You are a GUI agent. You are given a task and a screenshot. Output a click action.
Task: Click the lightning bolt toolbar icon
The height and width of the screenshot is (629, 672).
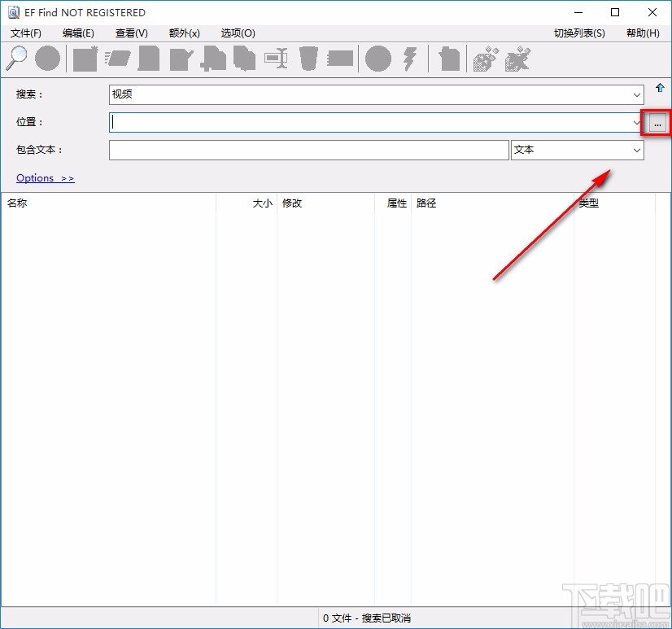click(411, 59)
